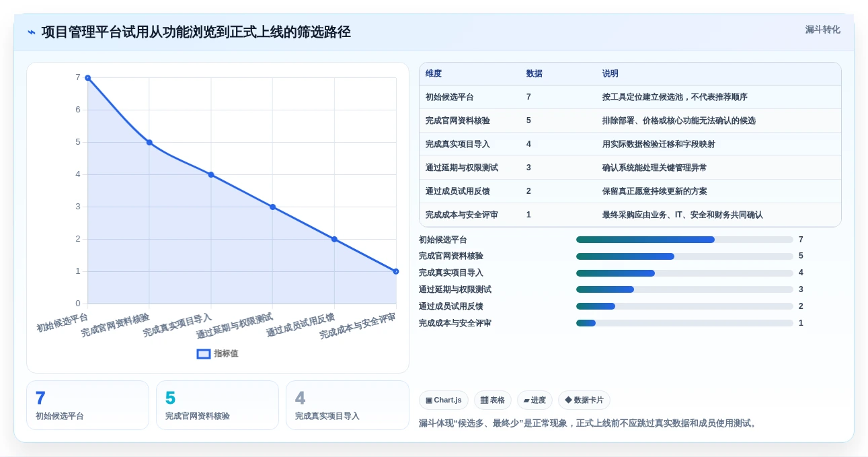Click the 初始候选平台 table row cell

point(450,98)
